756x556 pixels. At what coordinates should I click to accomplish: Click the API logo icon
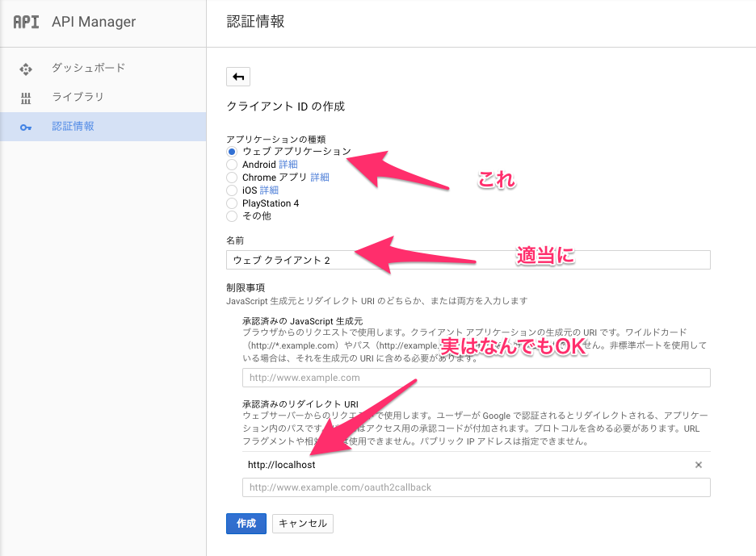tap(26, 22)
